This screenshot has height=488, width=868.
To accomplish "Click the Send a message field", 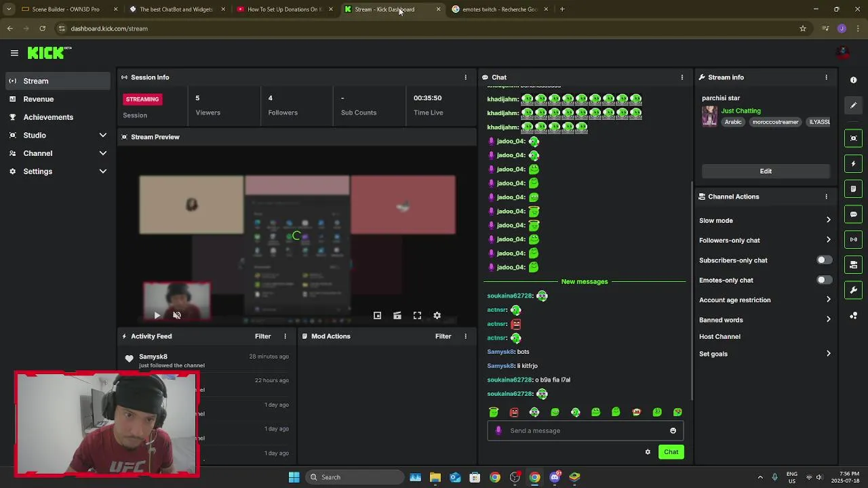I will [585, 430].
